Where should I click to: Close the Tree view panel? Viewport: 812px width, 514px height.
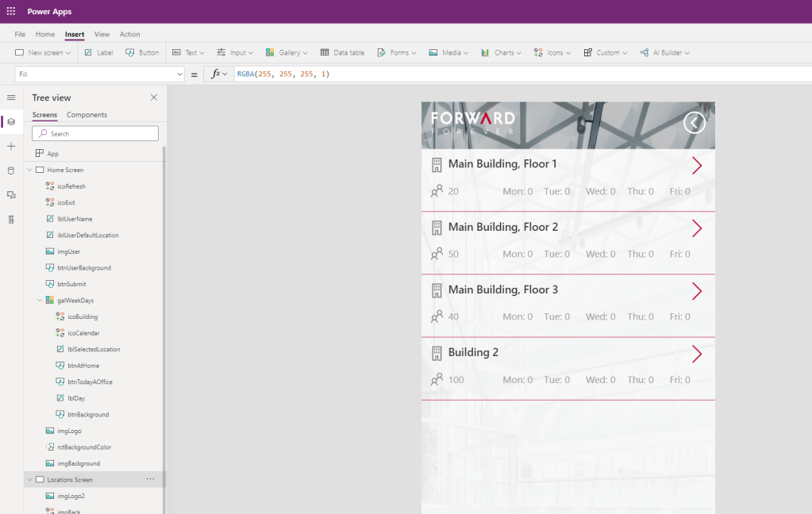click(x=154, y=98)
